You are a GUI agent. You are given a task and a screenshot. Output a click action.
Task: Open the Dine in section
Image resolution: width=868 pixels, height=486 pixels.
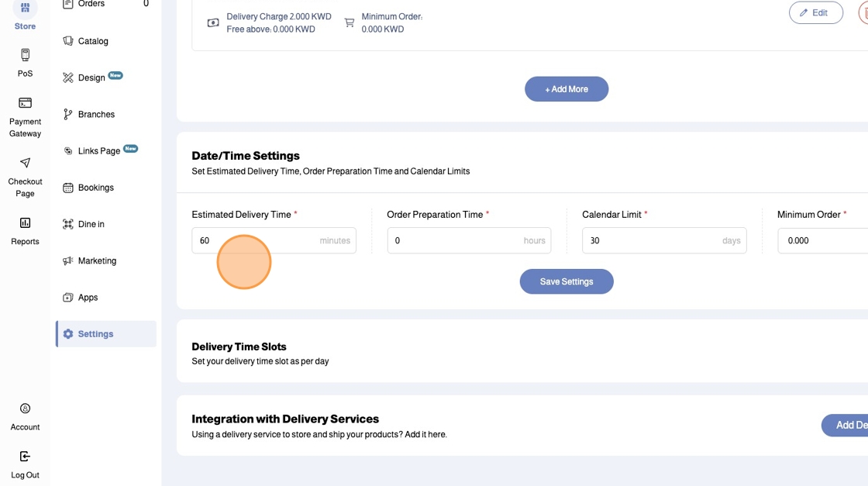91,224
